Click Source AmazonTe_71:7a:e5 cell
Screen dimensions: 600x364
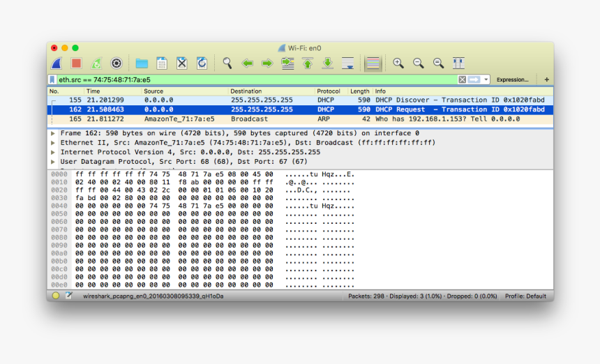179,119
